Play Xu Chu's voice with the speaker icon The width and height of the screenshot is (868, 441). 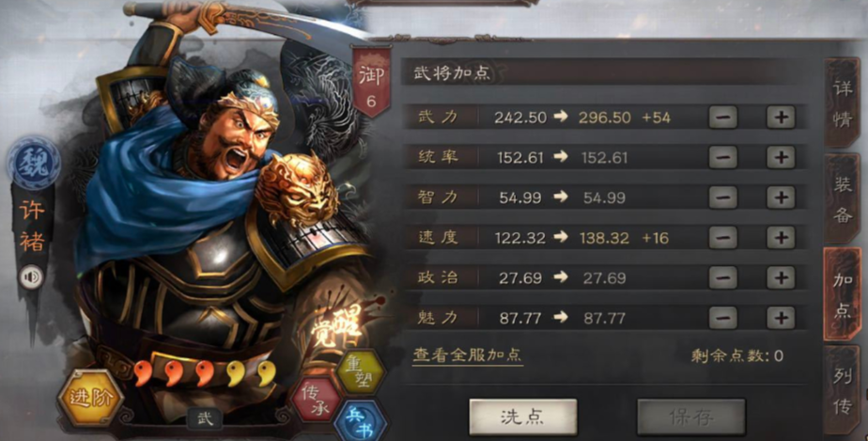(31, 277)
